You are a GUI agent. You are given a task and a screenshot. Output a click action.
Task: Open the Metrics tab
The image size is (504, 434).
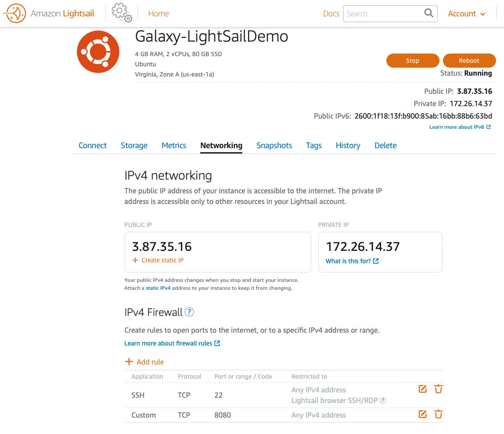click(x=174, y=146)
